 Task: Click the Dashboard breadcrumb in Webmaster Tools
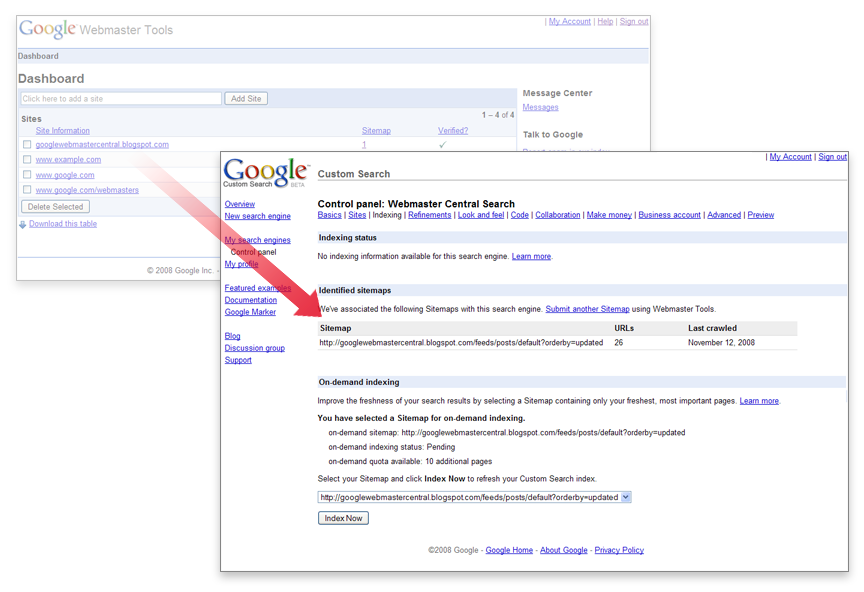(x=38, y=56)
